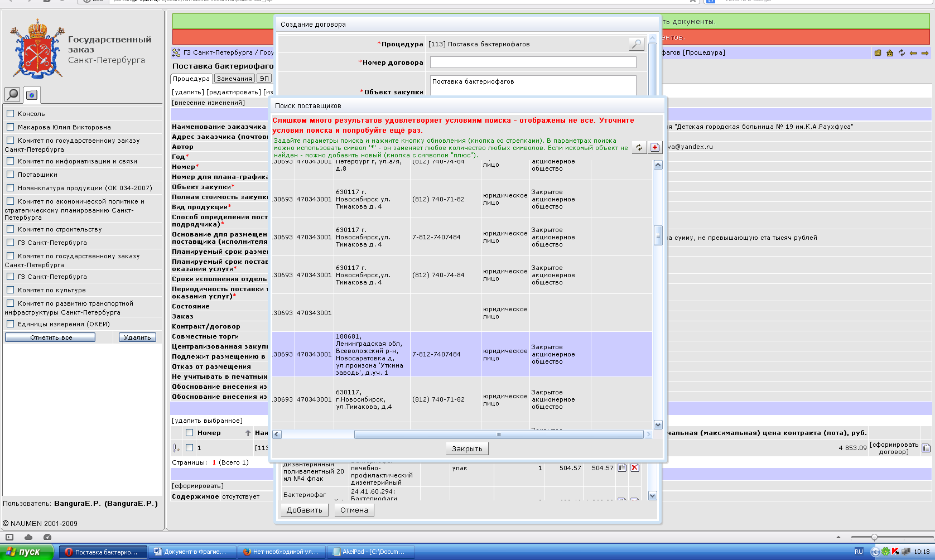Screen dimensions: 935x560
Task: Click the Закрыть button in supplier search
Action: pyautogui.click(x=467, y=448)
